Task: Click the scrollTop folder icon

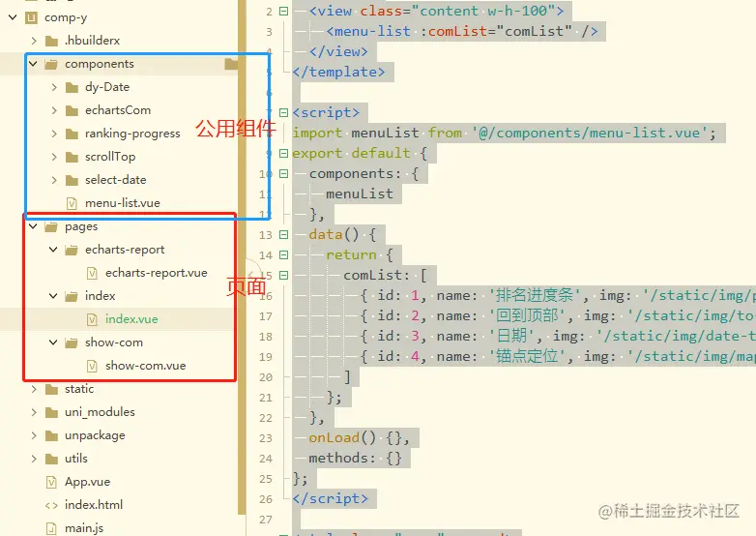Action: click(72, 157)
